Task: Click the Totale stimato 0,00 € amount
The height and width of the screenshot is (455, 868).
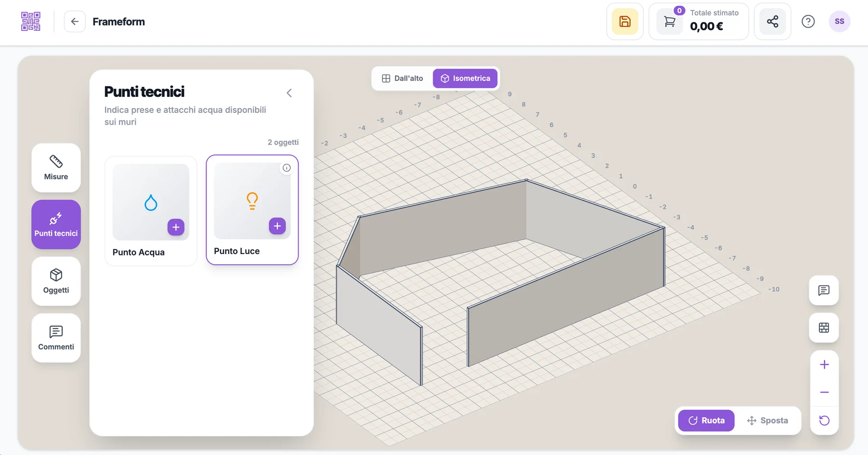Action: click(706, 27)
